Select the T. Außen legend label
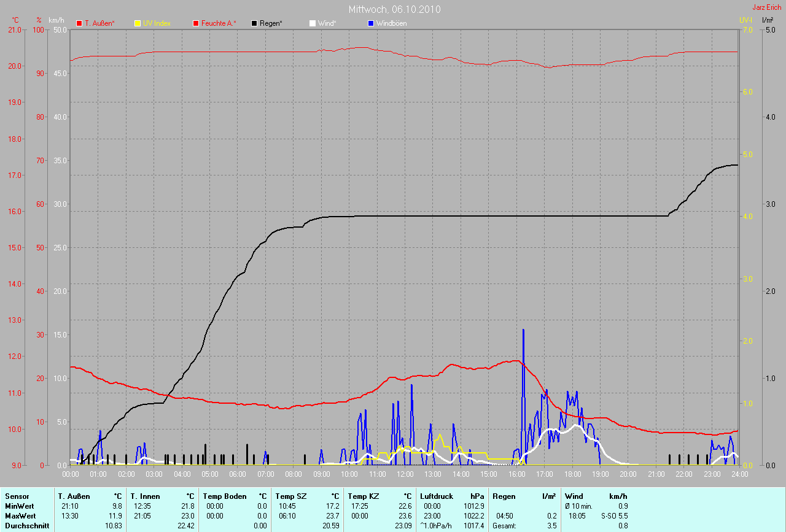This screenshot has height=532, width=786. [x=99, y=23]
